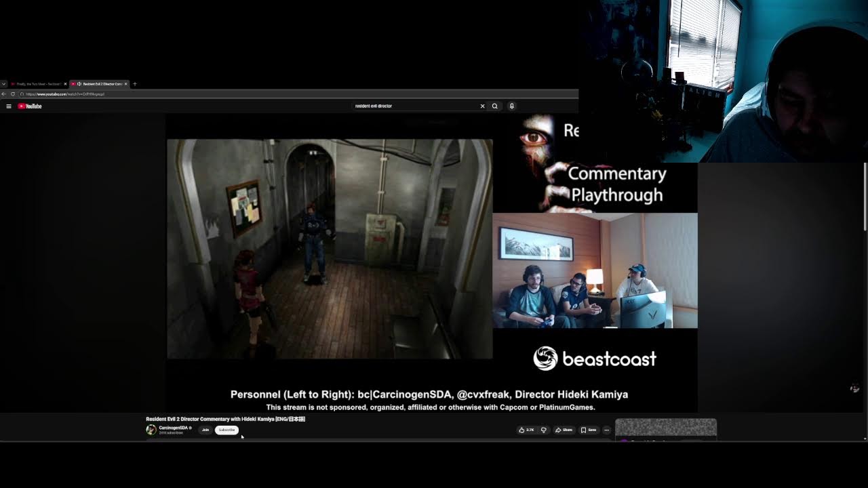Screen dimensions: 868x488
Task: Open the three-dot more actions menu
Action: (x=607, y=430)
